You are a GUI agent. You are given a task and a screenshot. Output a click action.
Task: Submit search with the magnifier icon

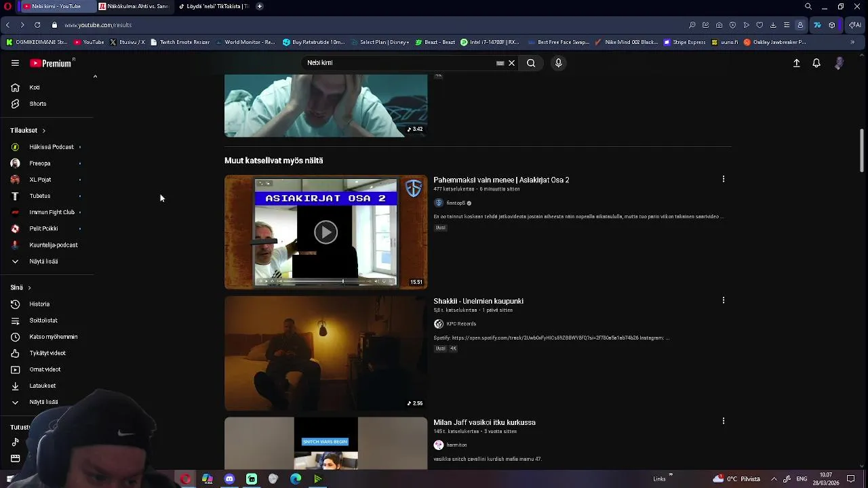(531, 63)
